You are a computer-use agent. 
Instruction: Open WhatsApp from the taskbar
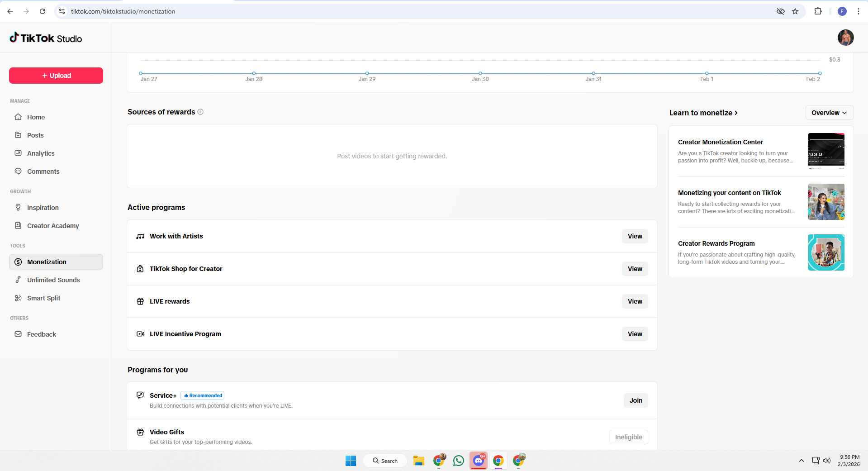click(458, 461)
